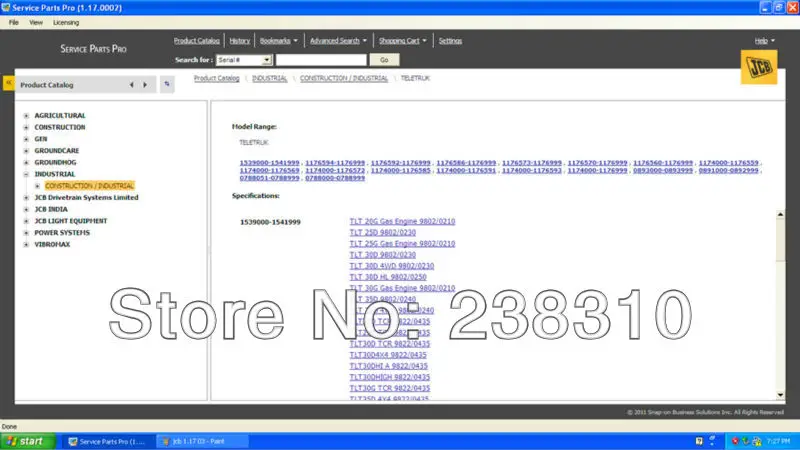
Task: Expand the GROUNDHOG tree node
Action: click(26, 163)
